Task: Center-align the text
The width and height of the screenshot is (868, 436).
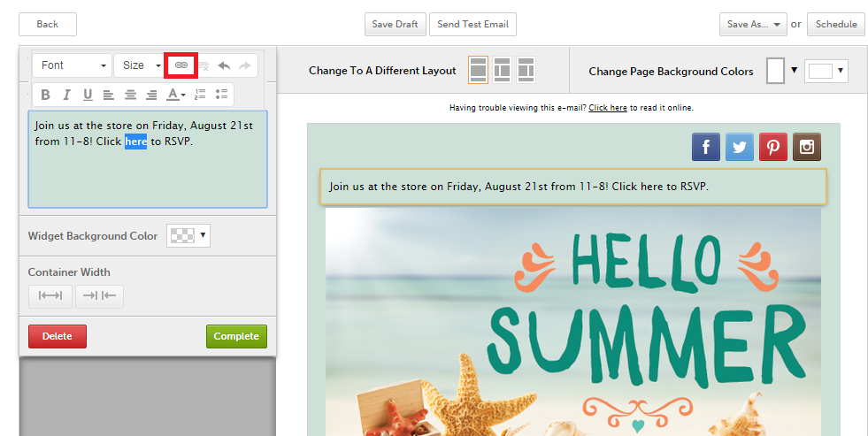Action: pyautogui.click(x=130, y=95)
